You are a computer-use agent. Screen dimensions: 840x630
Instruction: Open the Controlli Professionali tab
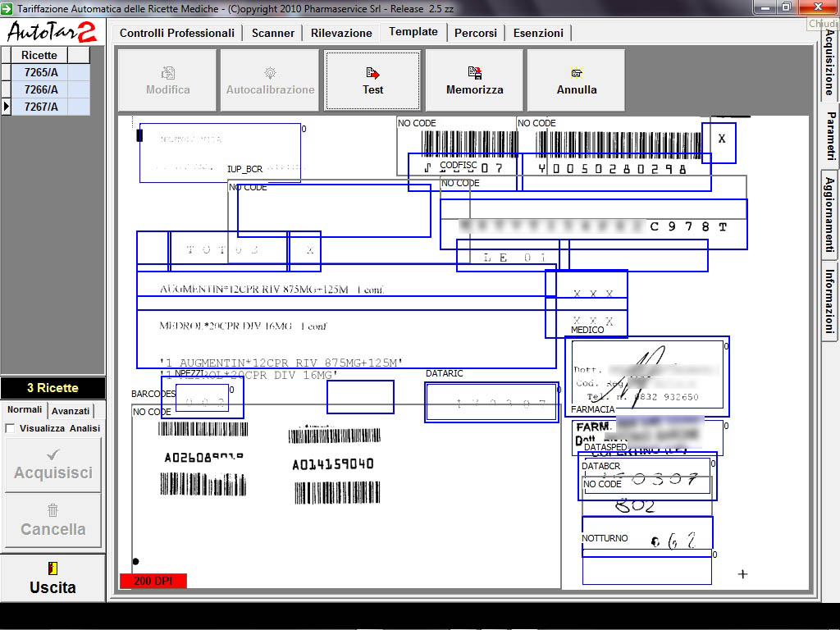click(177, 33)
